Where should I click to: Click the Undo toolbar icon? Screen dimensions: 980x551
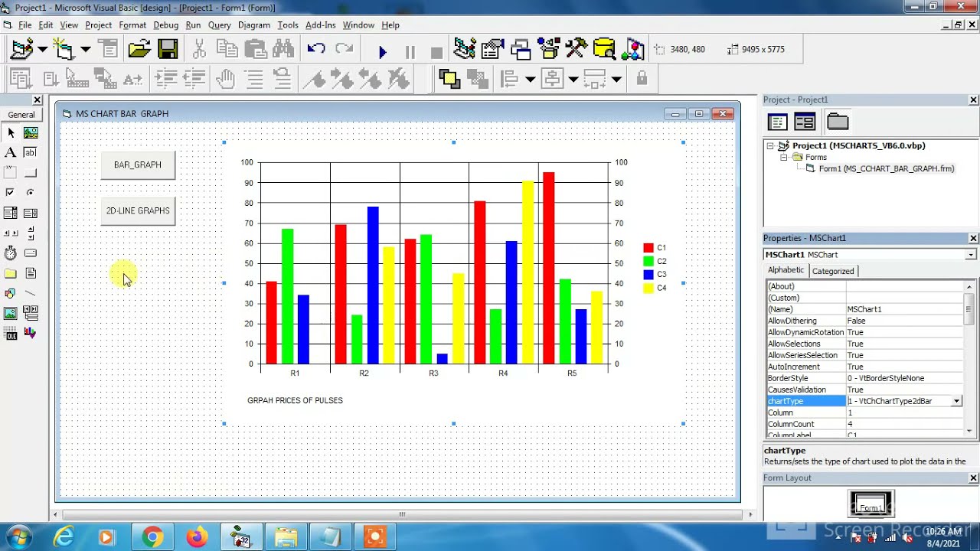[316, 49]
